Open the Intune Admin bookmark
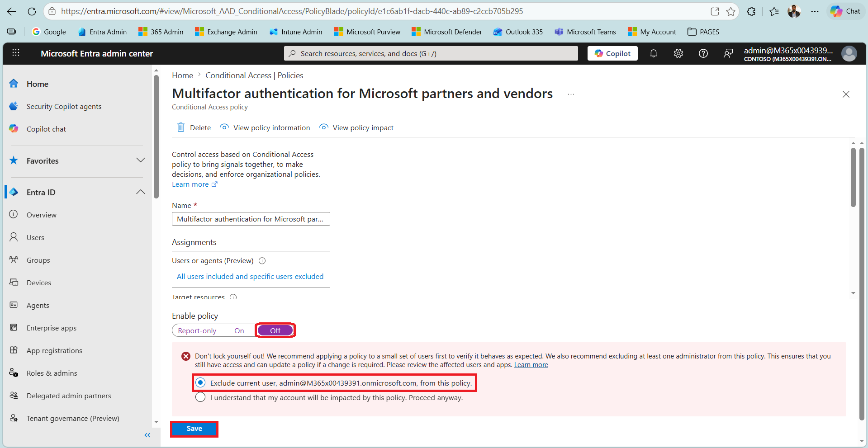868x448 pixels. click(296, 32)
